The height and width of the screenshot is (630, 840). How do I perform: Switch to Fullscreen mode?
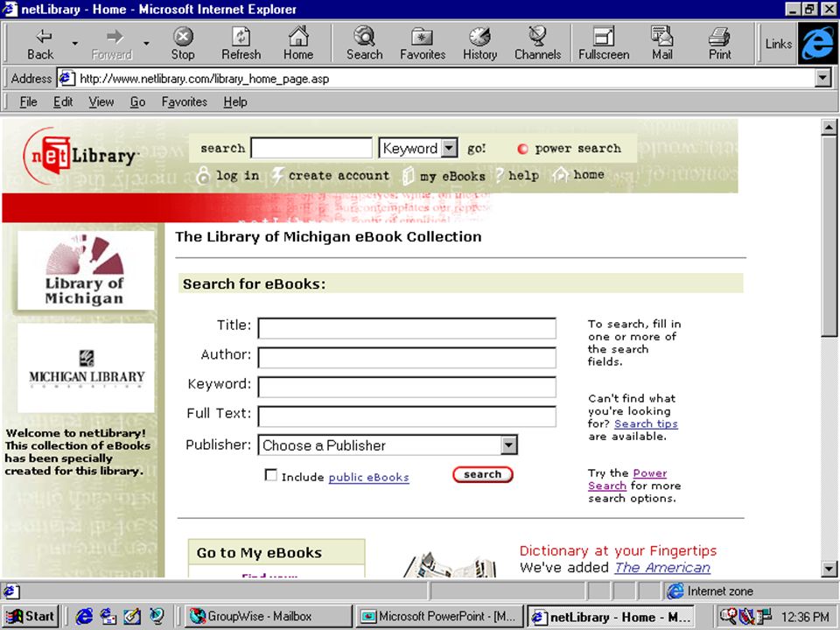(x=604, y=44)
